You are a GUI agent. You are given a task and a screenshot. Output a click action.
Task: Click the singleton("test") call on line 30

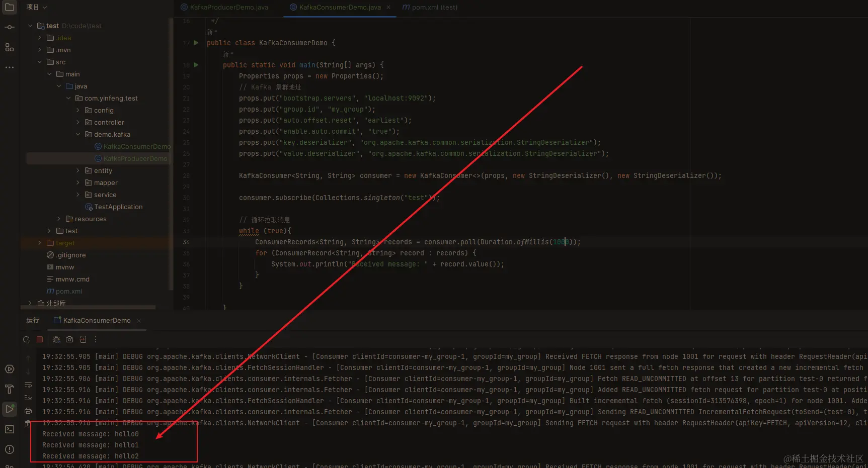click(398, 198)
